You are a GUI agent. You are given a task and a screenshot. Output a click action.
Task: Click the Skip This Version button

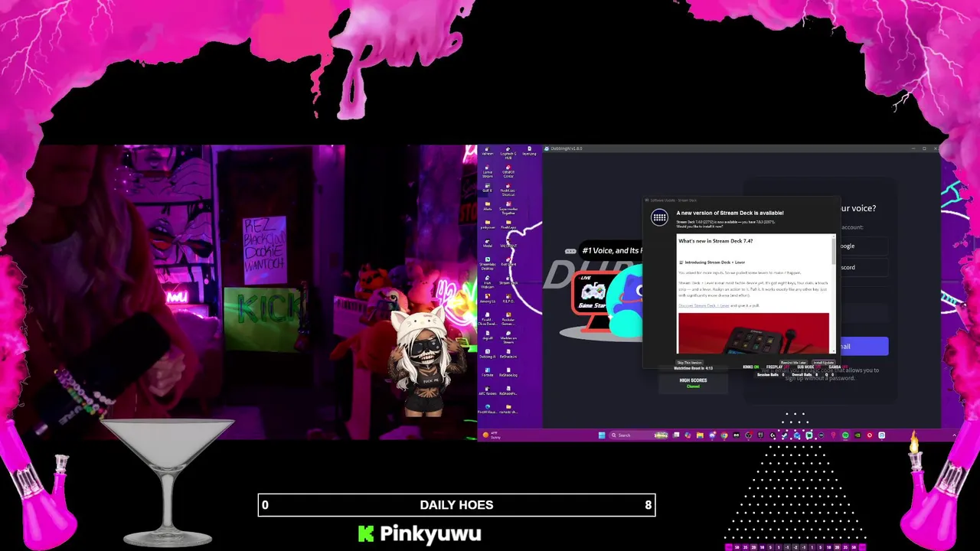click(690, 363)
